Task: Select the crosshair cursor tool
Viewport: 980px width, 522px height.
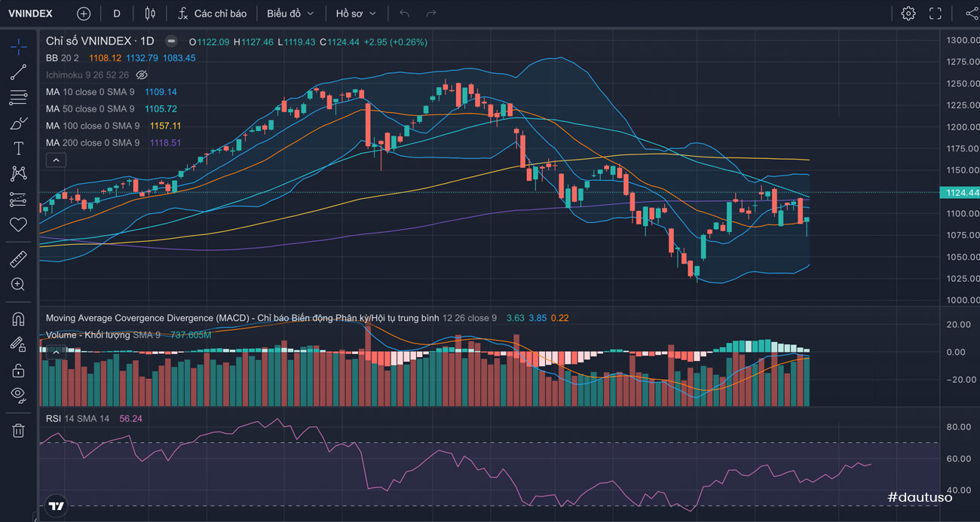Action: coord(18,47)
